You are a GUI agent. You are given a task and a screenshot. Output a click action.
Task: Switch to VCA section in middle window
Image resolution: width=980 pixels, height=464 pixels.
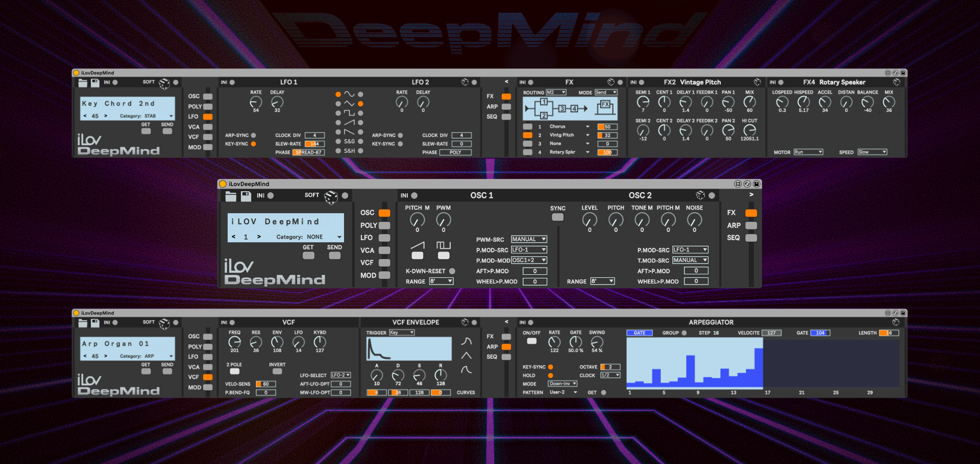(384, 250)
